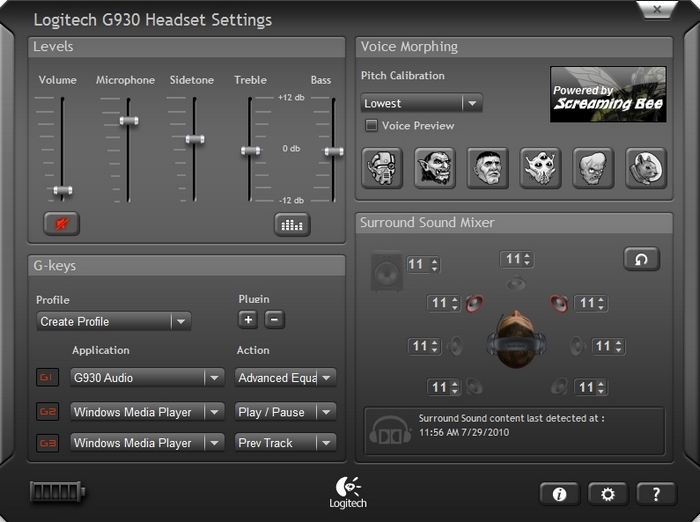Decrease the side left level stepper

point(435,351)
